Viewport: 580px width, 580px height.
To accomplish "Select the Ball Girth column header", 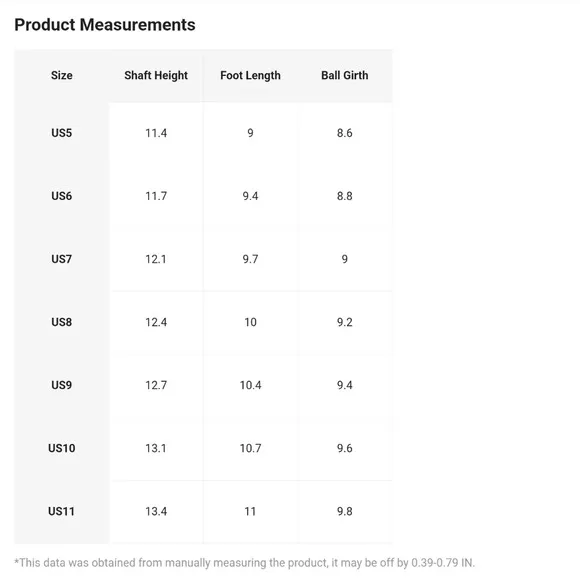I will [345, 75].
